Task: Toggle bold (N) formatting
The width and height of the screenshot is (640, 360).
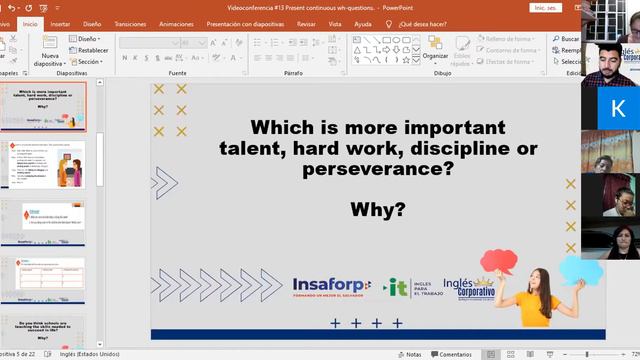Action: click(124, 58)
